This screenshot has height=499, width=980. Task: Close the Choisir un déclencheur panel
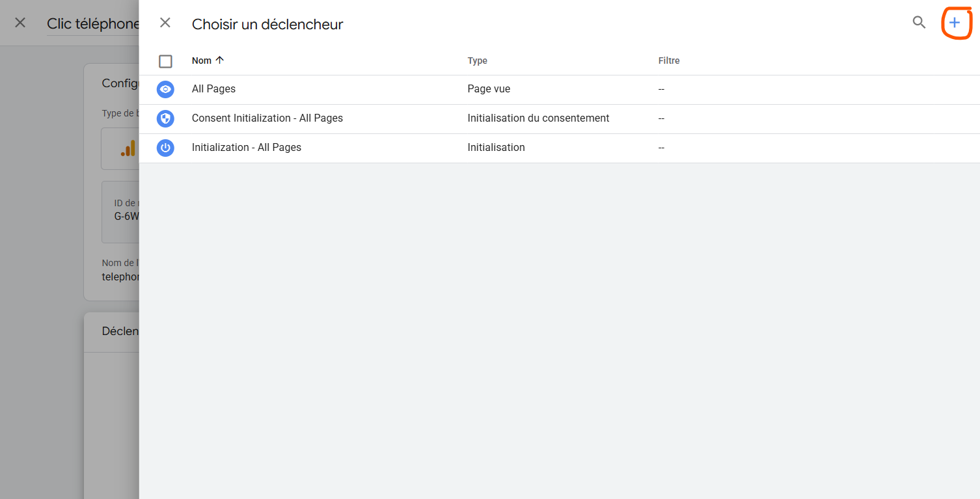(x=165, y=23)
